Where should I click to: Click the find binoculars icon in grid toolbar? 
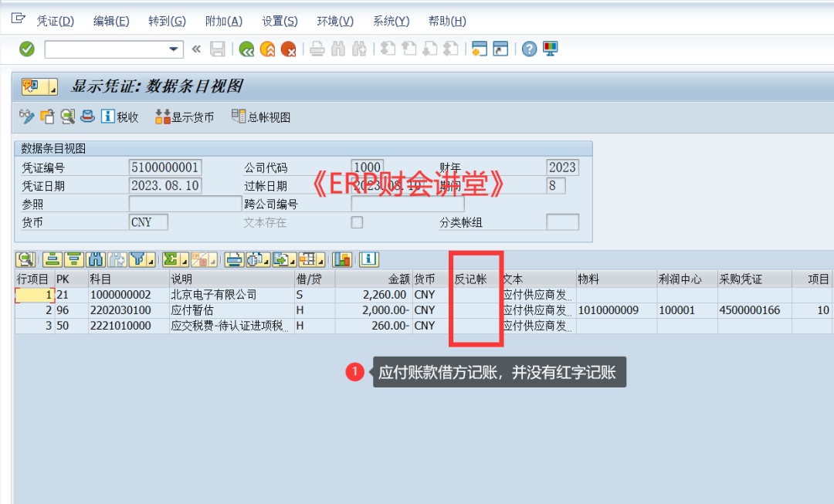point(96,259)
